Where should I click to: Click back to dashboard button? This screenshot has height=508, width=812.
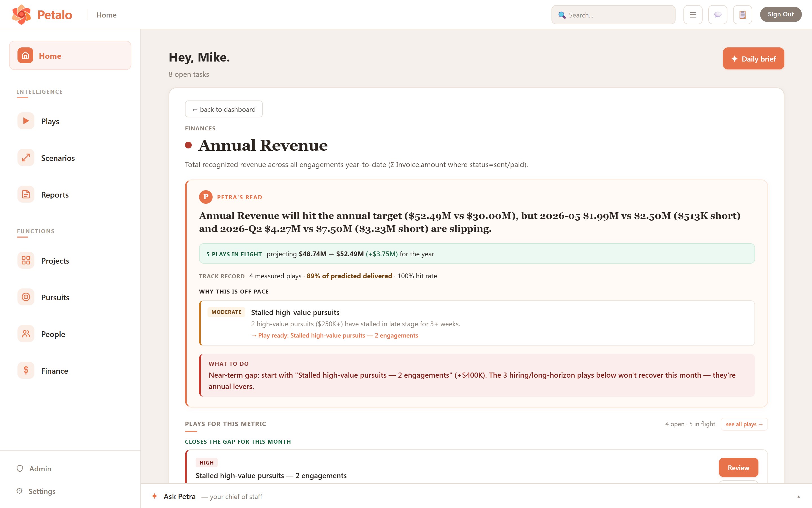point(224,109)
